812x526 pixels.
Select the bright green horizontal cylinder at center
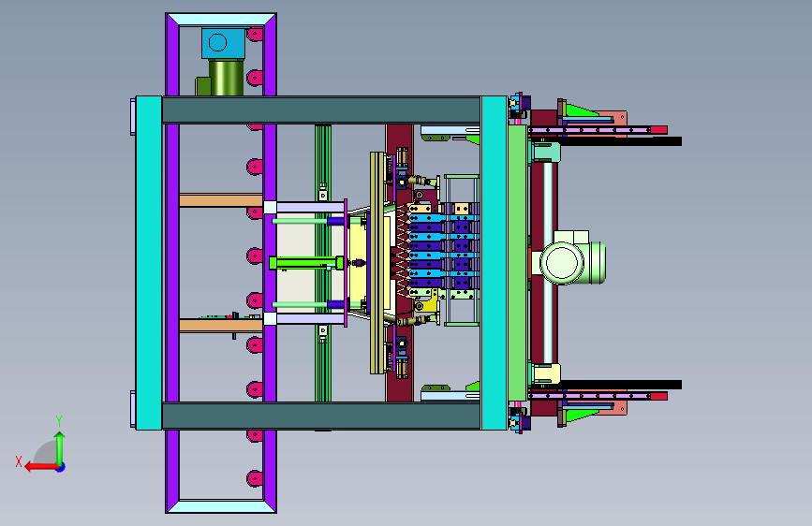306,263
